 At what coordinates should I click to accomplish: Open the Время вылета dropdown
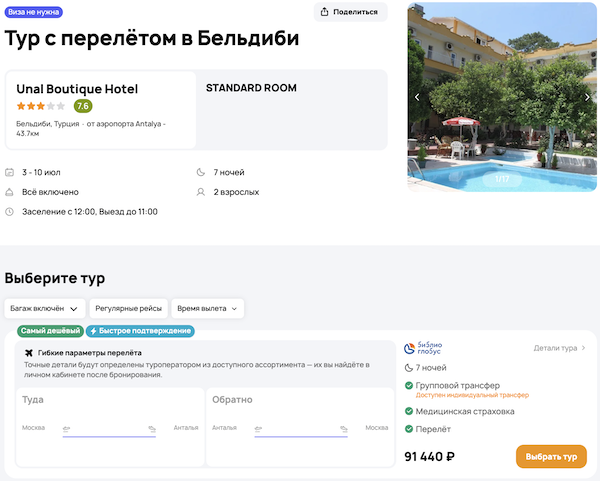[207, 309]
